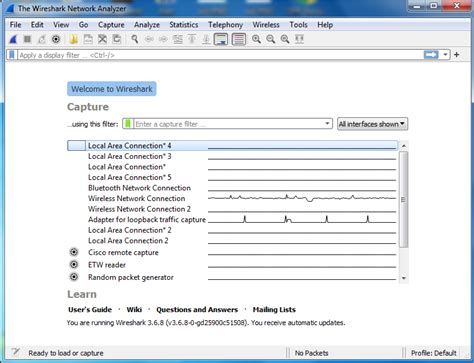Open the Help menu
The image size is (474, 363).
tap(325, 25)
